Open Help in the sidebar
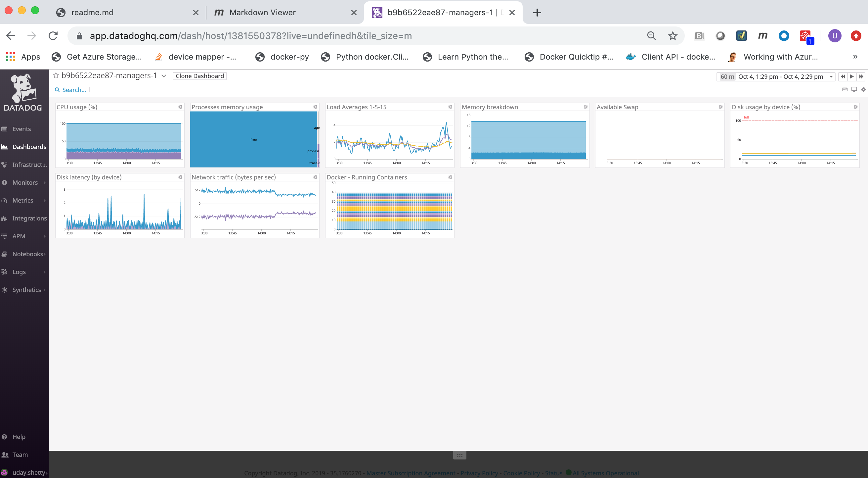 tap(19, 437)
